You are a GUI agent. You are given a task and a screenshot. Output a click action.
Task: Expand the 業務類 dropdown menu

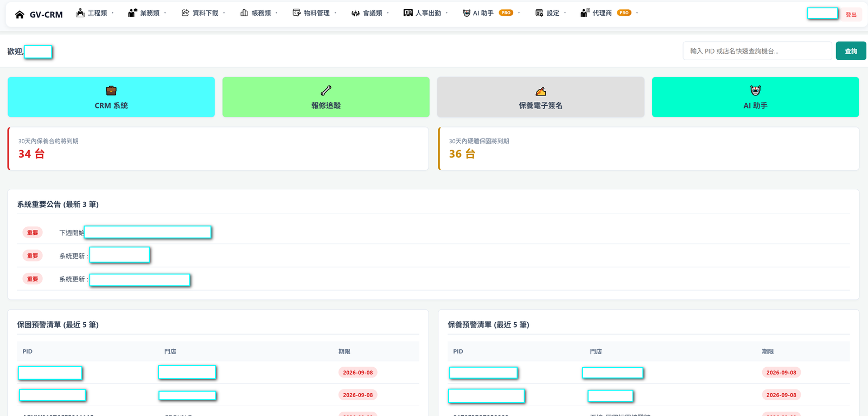[x=147, y=13]
